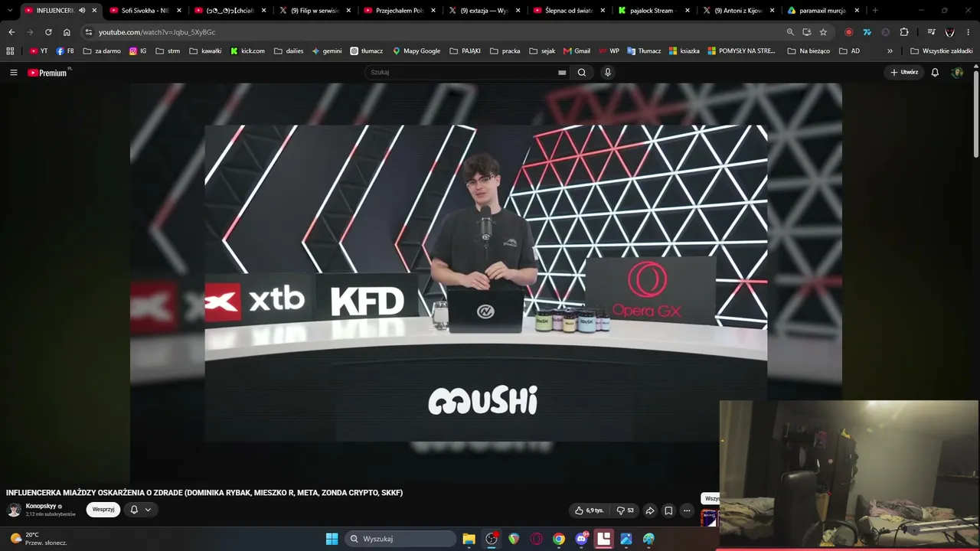This screenshot has height=551, width=980.
Task: Open the weather widget showing 20°C
Action: pyautogui.click(x=38, y=539)
